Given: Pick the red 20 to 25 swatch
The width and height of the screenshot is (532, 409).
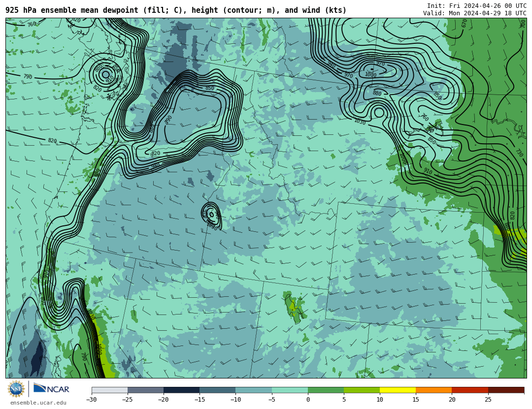Looking at the screenshot, I should 470,390.
